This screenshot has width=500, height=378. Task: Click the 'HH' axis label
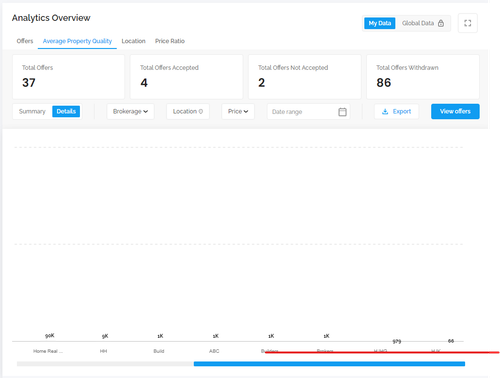103,351
